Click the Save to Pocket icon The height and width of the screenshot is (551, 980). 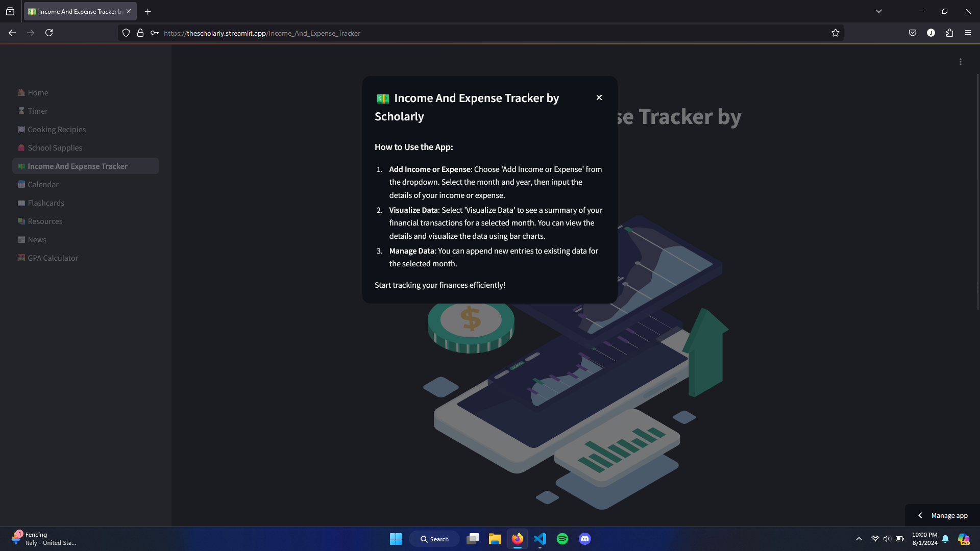pos(913,33)
